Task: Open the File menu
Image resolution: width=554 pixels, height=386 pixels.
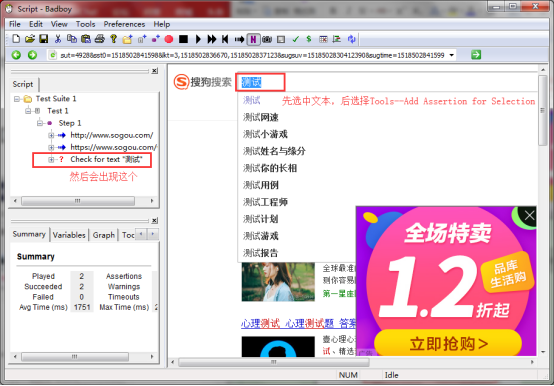Action: pos(14,24)
